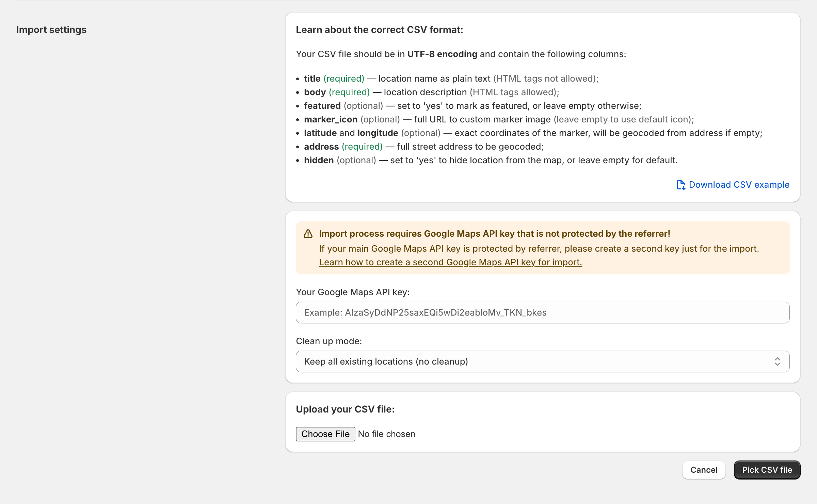Click the download icon beside CSV example link
Image resolution: width=817 pixels, height=504 pixels.
coord(681,185)
